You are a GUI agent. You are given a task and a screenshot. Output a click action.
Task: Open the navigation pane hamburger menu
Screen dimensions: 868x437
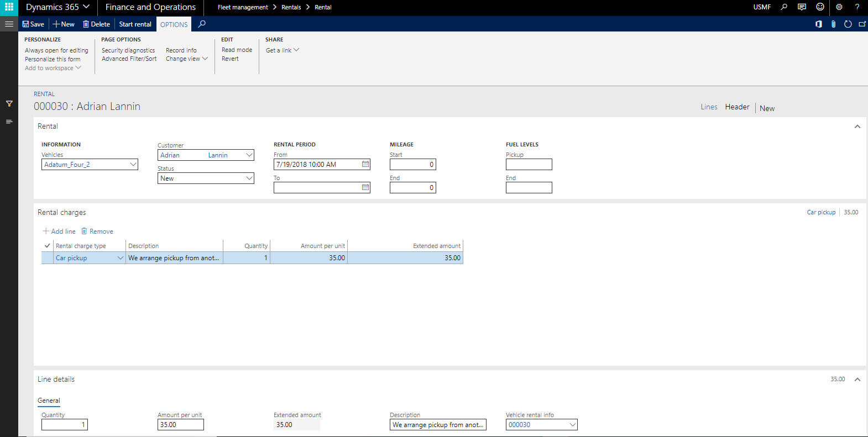point(9,24)
